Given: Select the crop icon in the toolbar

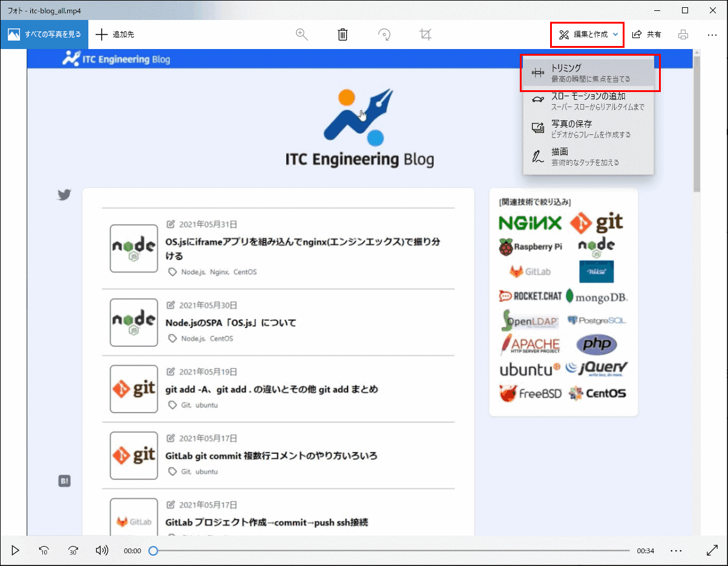Looking at the screenshot, I should 425,35.
